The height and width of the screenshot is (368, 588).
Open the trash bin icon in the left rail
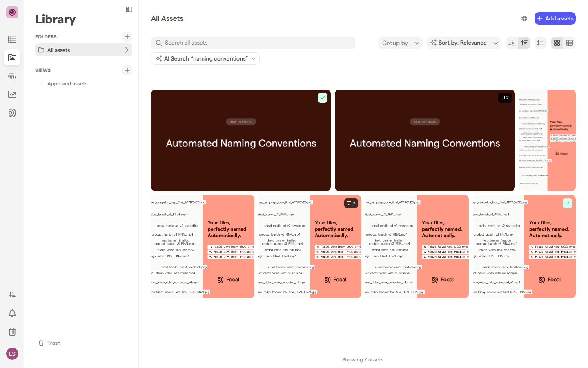click(12, 332)
